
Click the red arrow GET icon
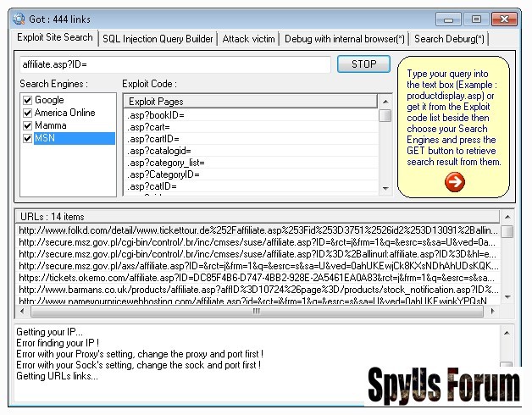[x=454, y=181]
